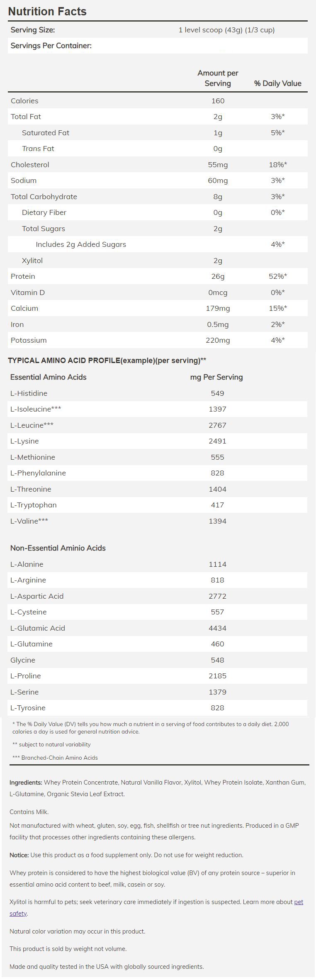The height and width of the screenshot is (980, 316).
Task: Select the L-Leucine row label
Action: pyautogui.click(x=32, y=425)
